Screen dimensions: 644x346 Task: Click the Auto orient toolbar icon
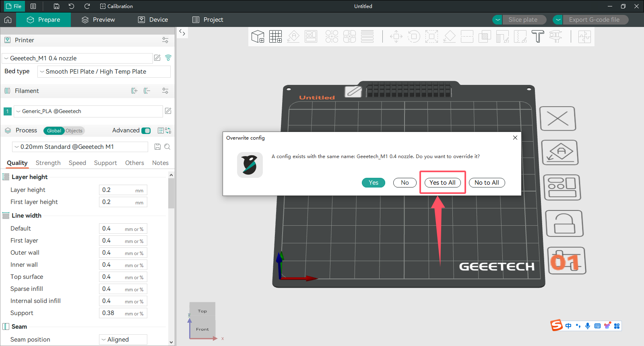tap(293, 37)
